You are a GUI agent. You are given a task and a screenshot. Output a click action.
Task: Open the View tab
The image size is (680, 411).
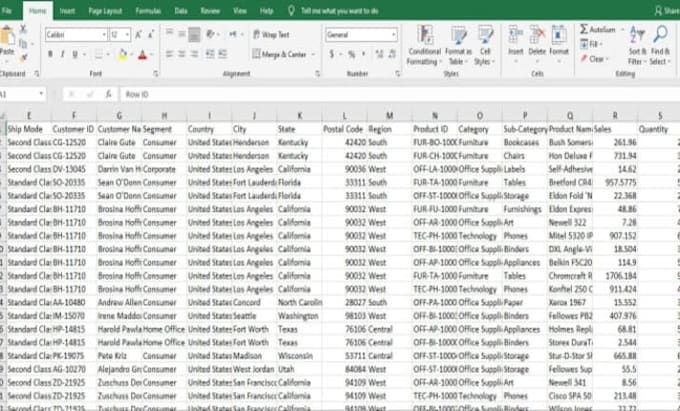pyautogui.click(x=240, y=11)
